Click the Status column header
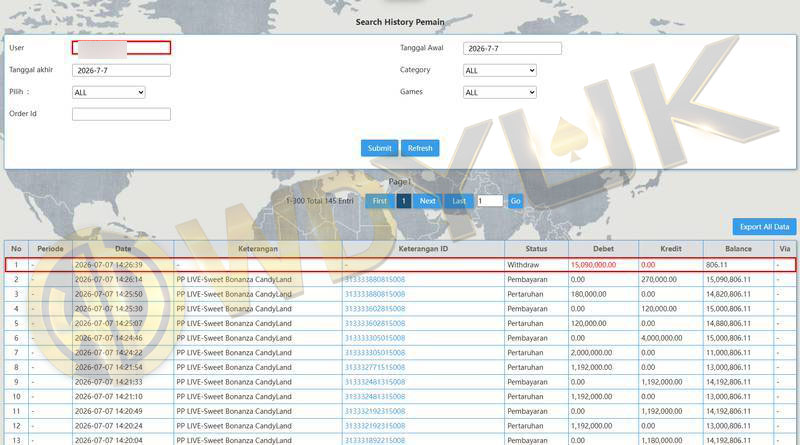Viewport: 800px width, 445px height. click(536, 249)
